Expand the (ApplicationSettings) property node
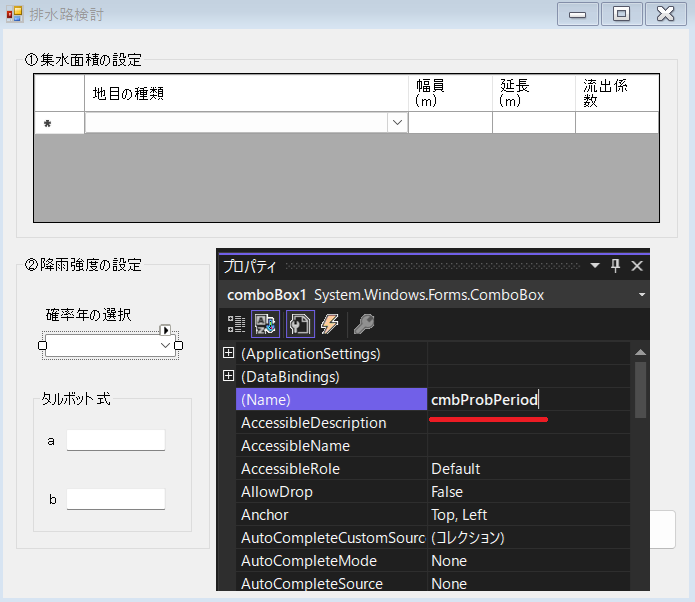 pyautogui.click(x=228, y=353)
